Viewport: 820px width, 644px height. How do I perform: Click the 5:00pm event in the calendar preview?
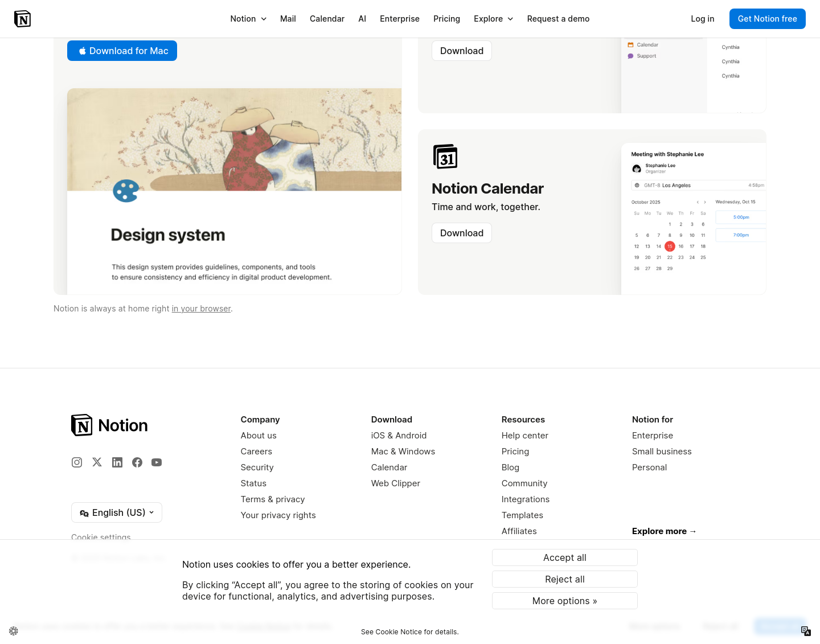click(741, 218)
